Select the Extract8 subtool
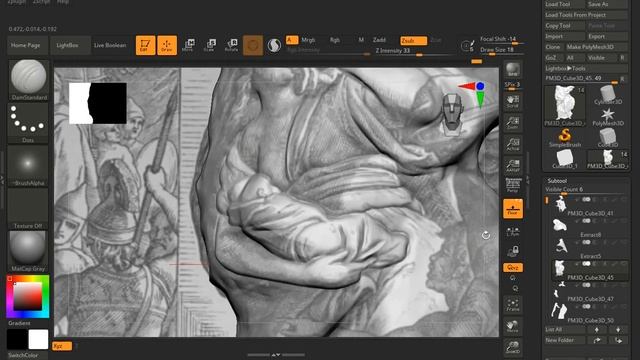Image resolution: width=640 pixels, height=360 pixels. (x=588, y=228)
